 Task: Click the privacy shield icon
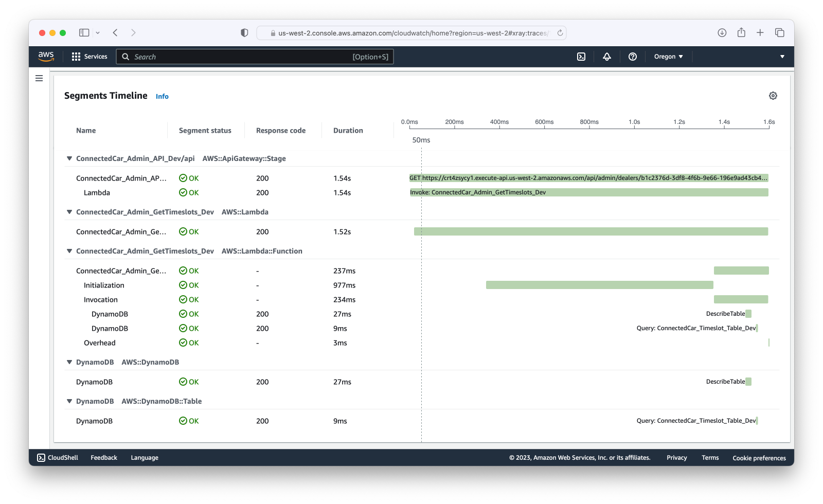click(244, 32)
